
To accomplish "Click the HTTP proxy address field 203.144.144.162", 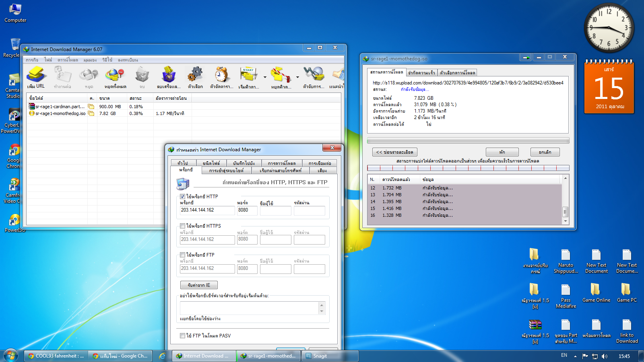I will click(x=207, y=210).
